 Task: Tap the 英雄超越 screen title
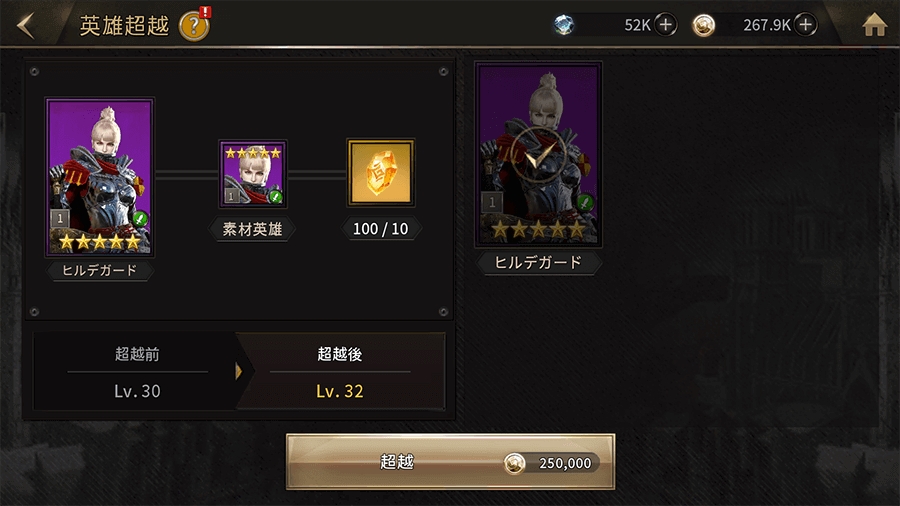124,26
